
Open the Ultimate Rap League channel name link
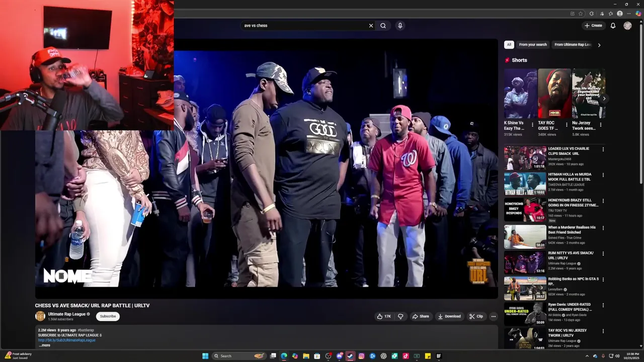(x=66, y=314)
